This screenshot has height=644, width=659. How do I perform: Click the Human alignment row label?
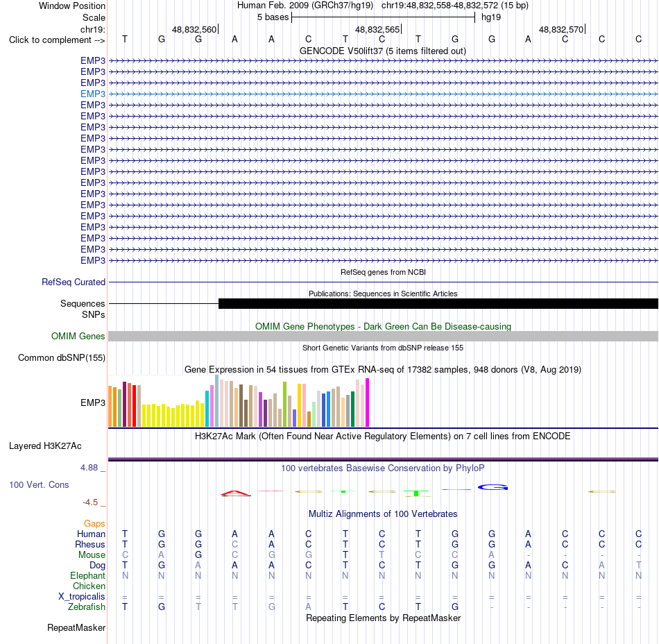tap(91, 534)
